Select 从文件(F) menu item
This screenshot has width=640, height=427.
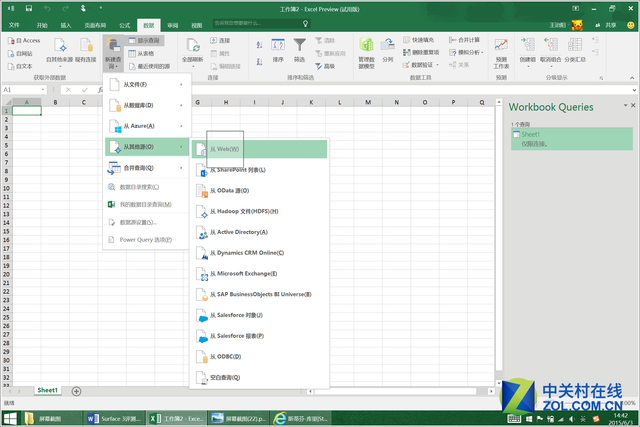tap(147, 85)
